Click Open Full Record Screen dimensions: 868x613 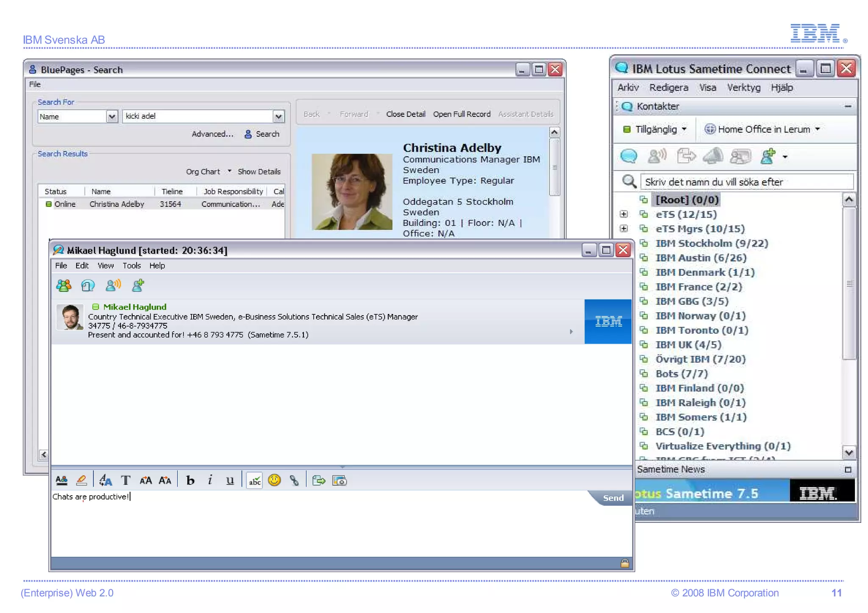click(462, 114)
